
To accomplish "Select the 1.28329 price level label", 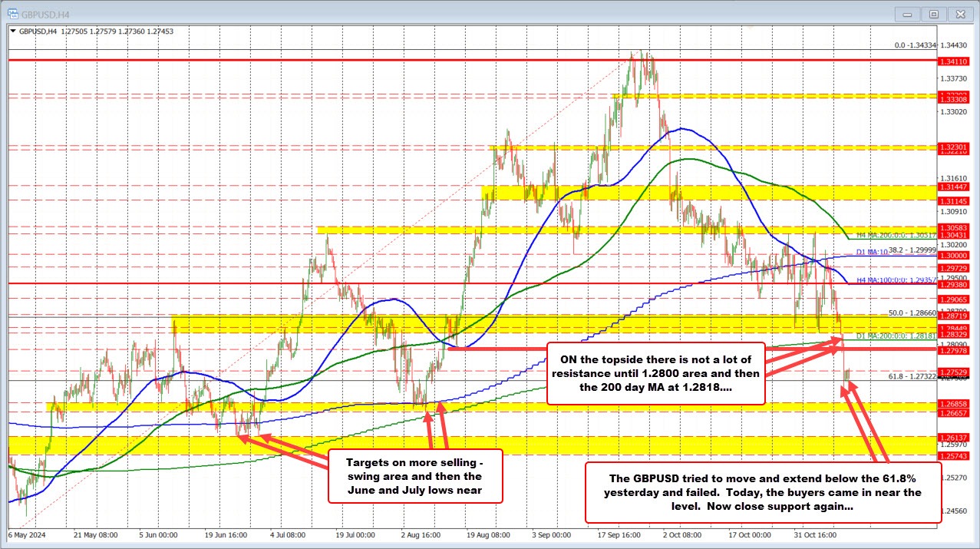I will point(954,334).
